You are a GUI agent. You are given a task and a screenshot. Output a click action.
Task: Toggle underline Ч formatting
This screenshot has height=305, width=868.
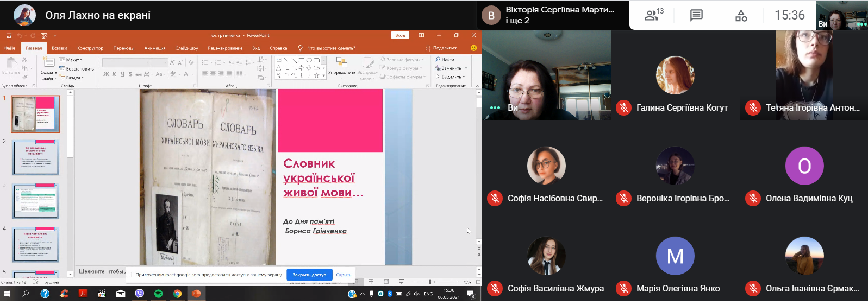[122, 74]
